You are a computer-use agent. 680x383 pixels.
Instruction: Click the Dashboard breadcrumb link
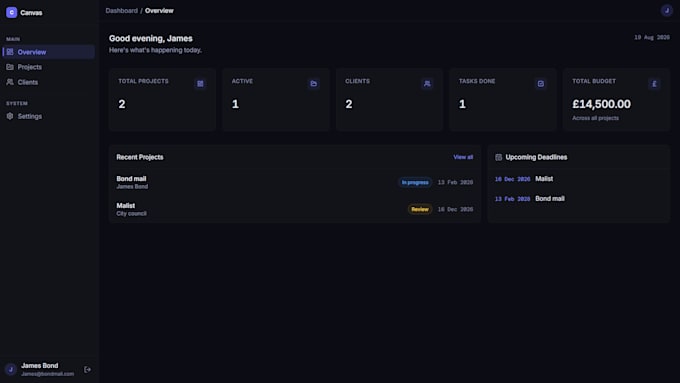pos(121,10)
